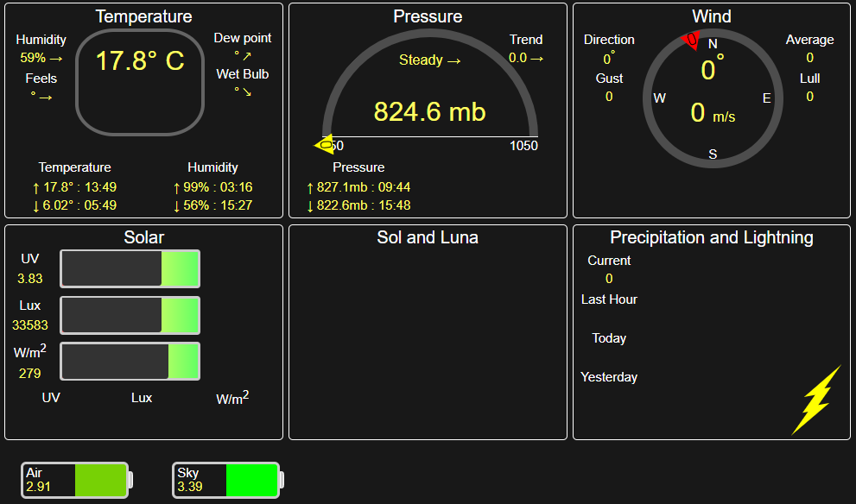The height and width of the screenshot is (504, 856).
Task: Click the red wind direction pointer
Action: pyautogui.click(x=691, y=40)
